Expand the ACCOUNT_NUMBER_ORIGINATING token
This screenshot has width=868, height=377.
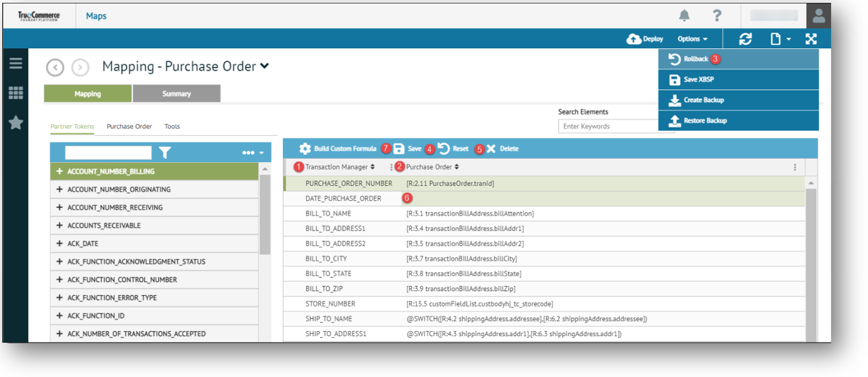(x=60, y=190)
